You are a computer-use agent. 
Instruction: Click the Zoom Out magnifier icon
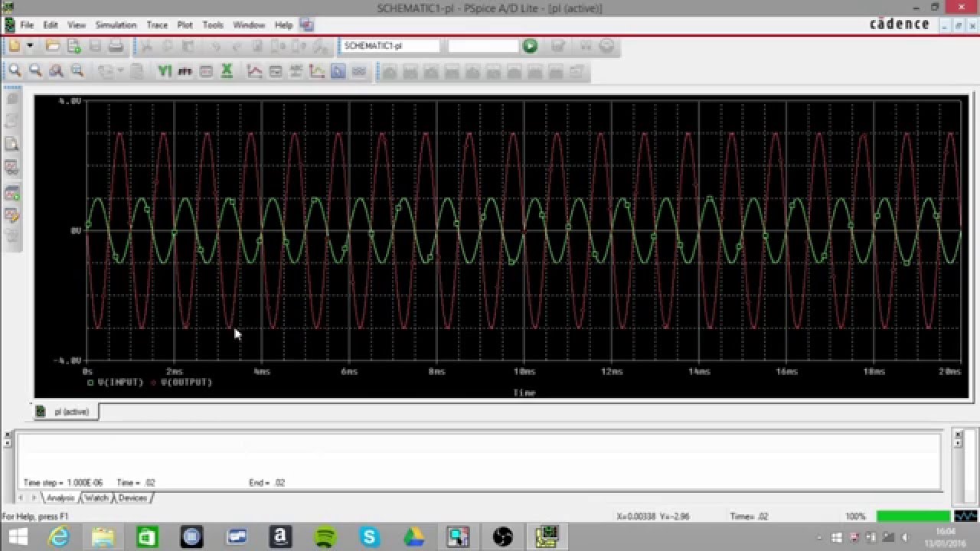(35, 71)
